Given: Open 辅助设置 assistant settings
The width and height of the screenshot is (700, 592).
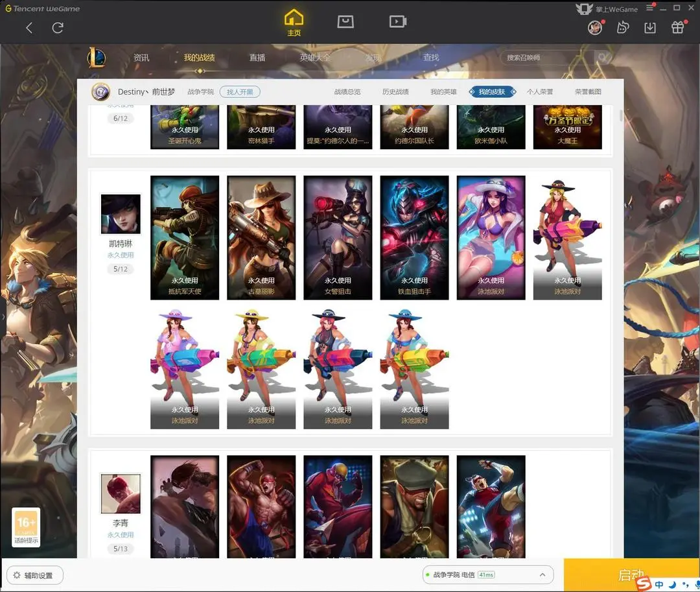Looking at the screenshot, I should click(35, 576).
